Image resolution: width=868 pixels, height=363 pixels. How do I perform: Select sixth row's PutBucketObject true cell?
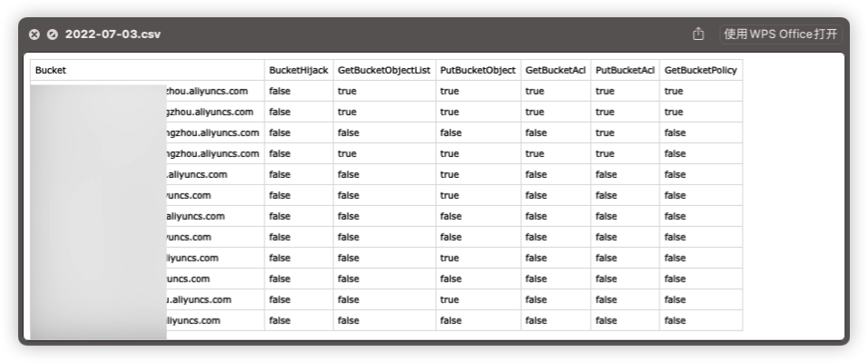click(x=449, y=195)
